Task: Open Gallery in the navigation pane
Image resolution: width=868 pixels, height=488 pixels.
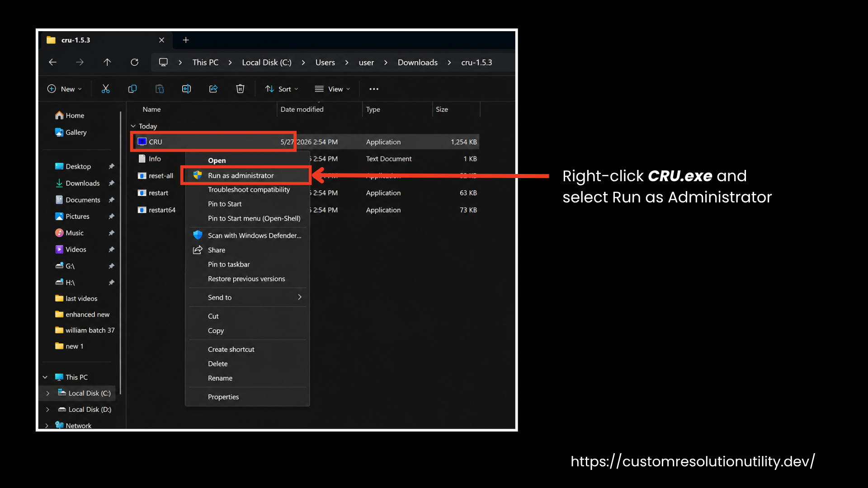Action: tap(71, 132)
